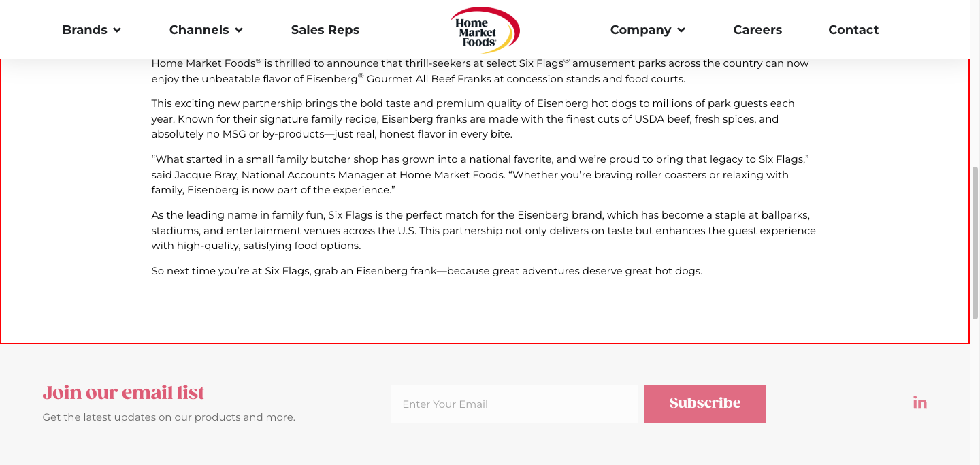Open the LinkedIn social icon
Image resolution: width=980 pixels, height=465 pixels.
point(920,403)
